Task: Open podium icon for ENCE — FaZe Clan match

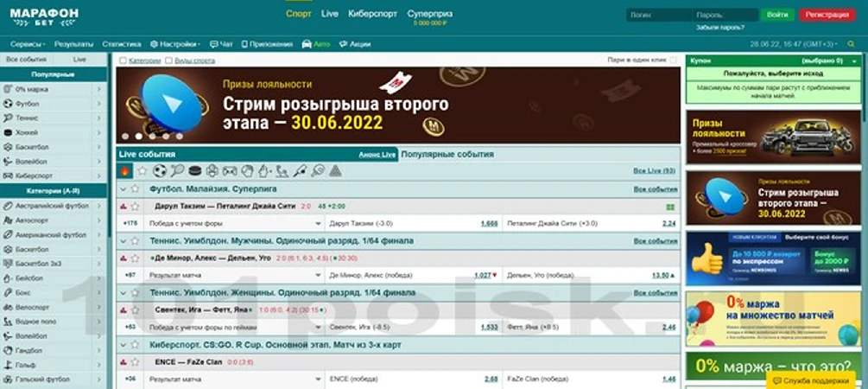Action: 124,362
